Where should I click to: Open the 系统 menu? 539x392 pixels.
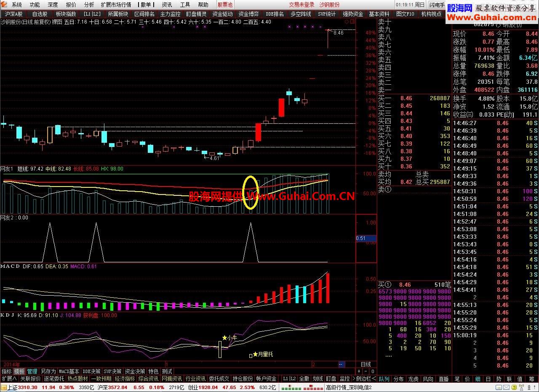(17, 5)
